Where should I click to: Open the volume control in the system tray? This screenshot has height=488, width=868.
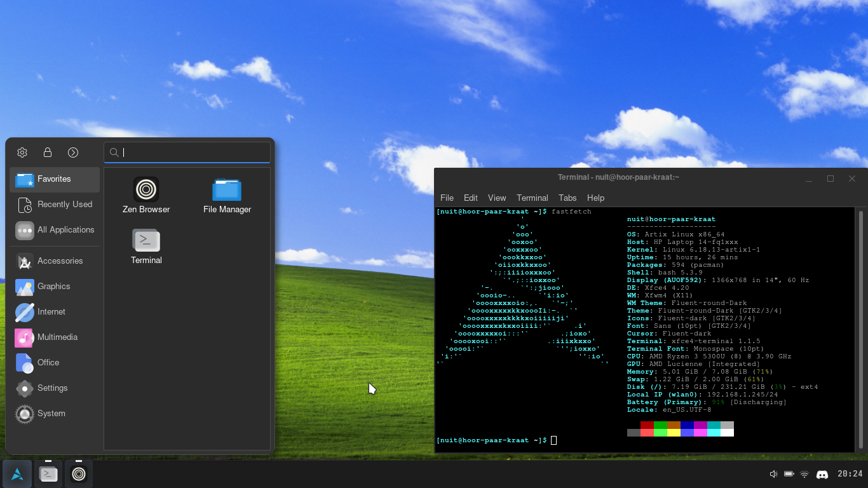click(773, 474)
